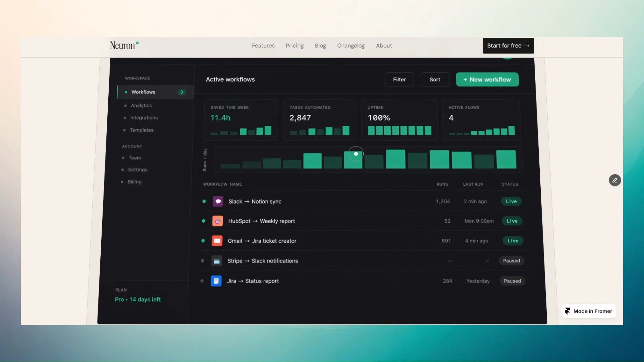Open the About nav item
The width and height of the screenshot is (644, 362).
click(384, 46)
